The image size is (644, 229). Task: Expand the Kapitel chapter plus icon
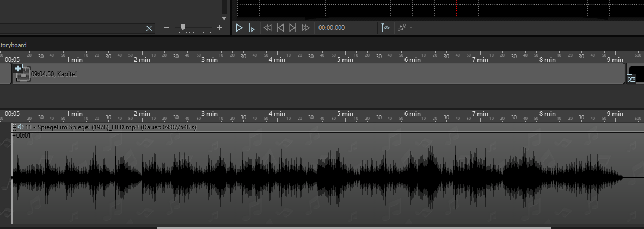pyautogui.click(x=18, y=69)
